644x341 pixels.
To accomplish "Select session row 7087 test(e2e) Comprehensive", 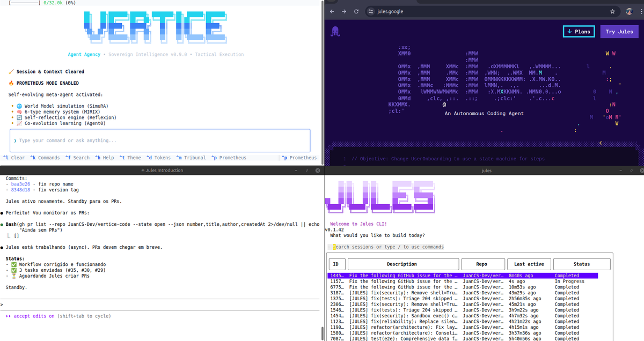I will (x=463, y=339).
